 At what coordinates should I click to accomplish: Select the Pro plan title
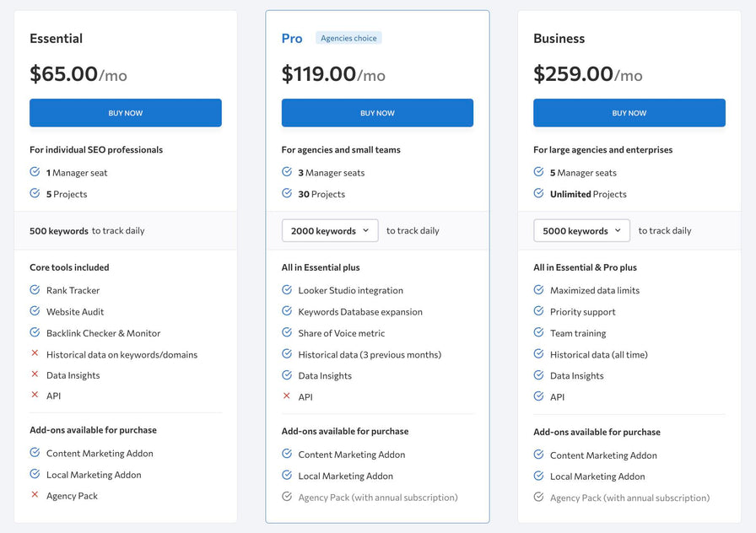point(292,39)
